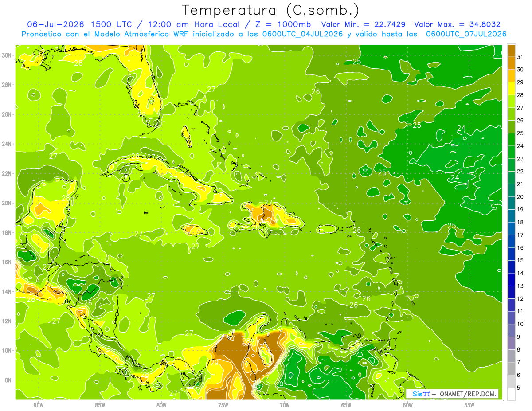Click the "ONAMET/REP.DOM." credit label
Screen dimensions: 532x411
pyautogui.click(x=468, y=394)
